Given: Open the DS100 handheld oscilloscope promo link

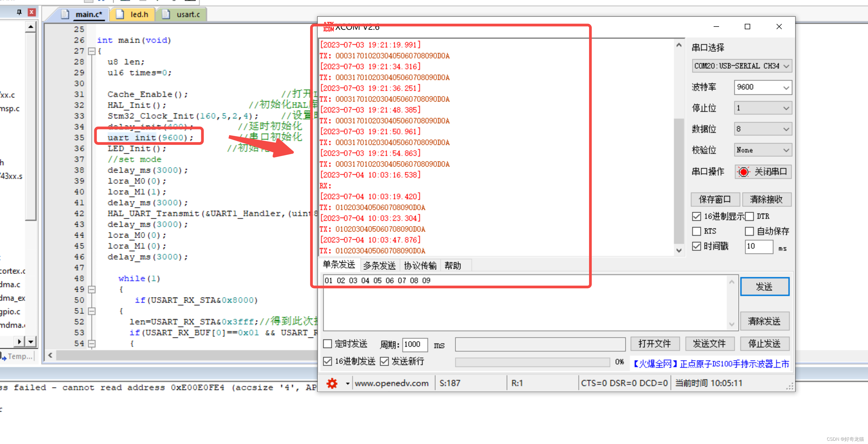Looking at the screenshot, I should (710, 364).
